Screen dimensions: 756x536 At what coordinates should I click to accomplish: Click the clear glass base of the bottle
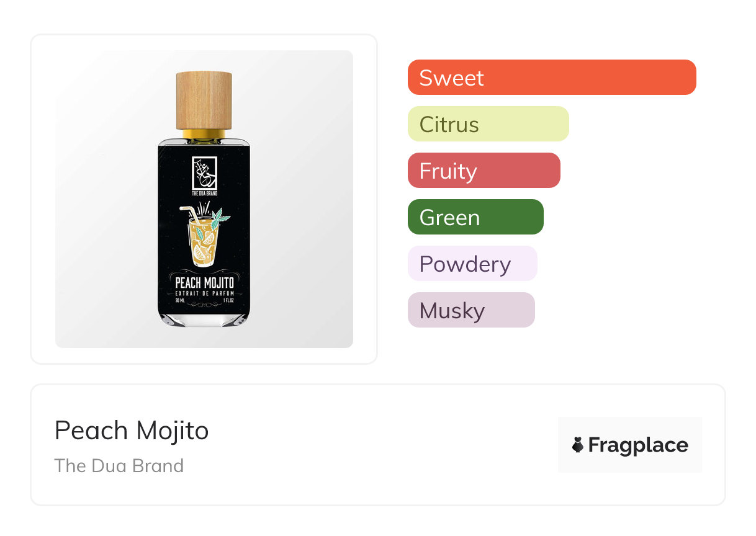coord(204,319)
